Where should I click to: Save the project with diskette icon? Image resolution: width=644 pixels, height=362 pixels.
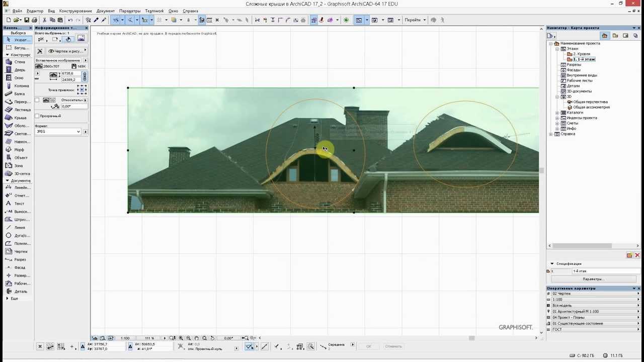(27, 20)
